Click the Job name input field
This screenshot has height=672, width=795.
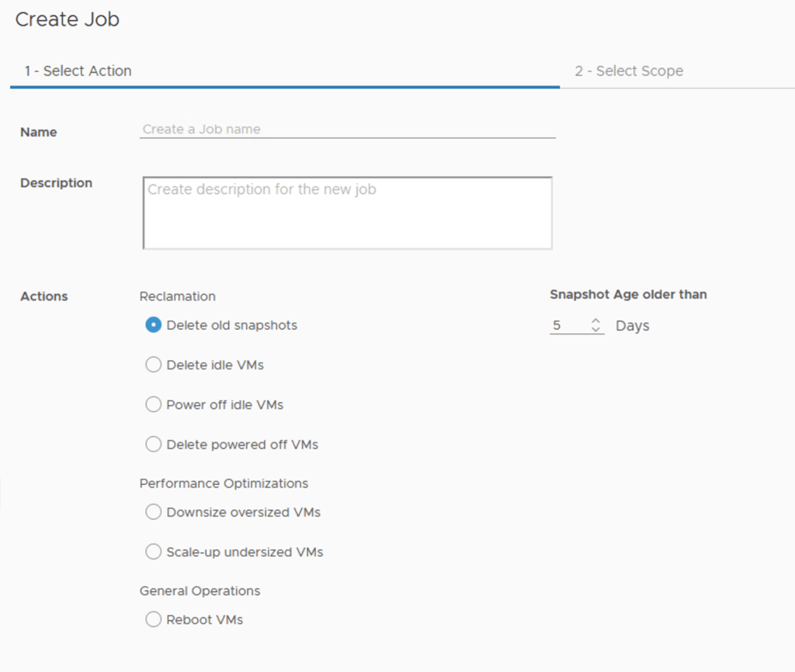click(347, 130)
